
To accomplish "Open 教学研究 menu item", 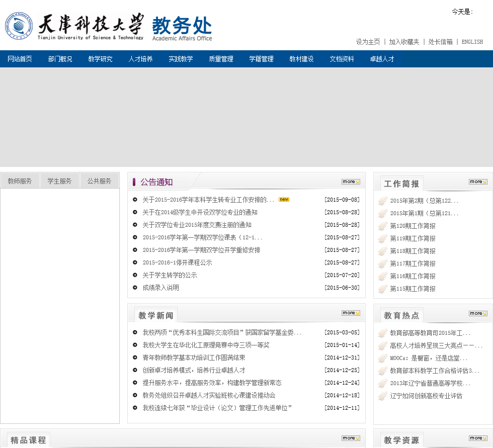I will pos(100,59).
